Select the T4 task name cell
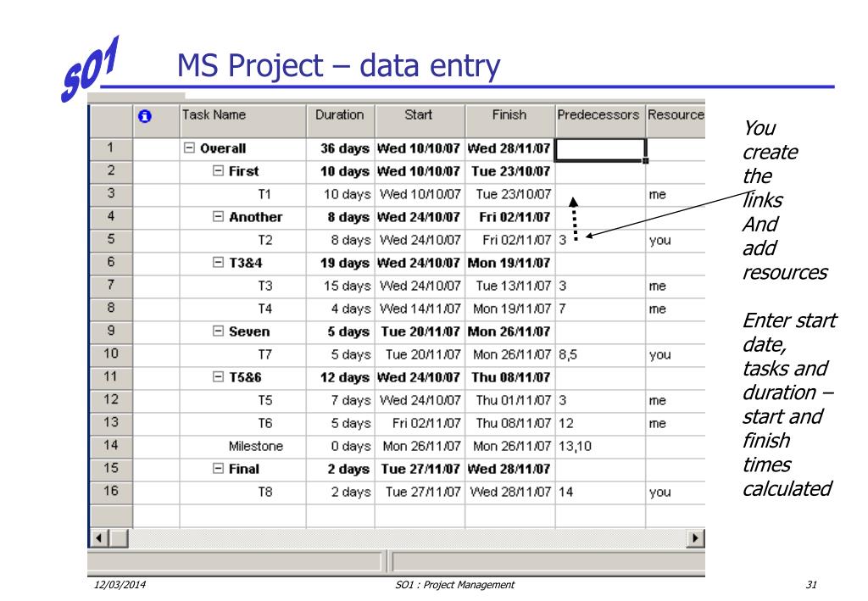868x601 pixels. 243,309
